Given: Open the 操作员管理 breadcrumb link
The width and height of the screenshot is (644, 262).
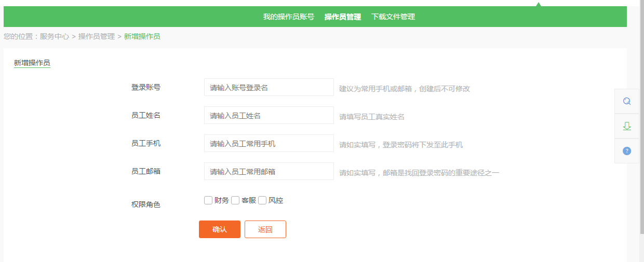Looking at the screenshot, I should pyautogui.click(x=97, y=36).
